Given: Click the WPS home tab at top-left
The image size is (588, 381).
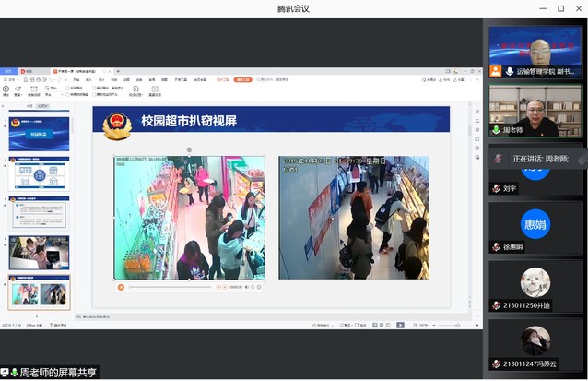Looking at the screenshot, I should coord(8,71).
